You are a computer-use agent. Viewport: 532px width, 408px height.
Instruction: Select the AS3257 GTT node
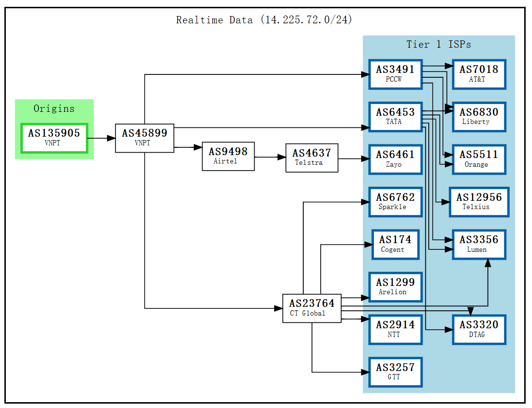(395, 372)
